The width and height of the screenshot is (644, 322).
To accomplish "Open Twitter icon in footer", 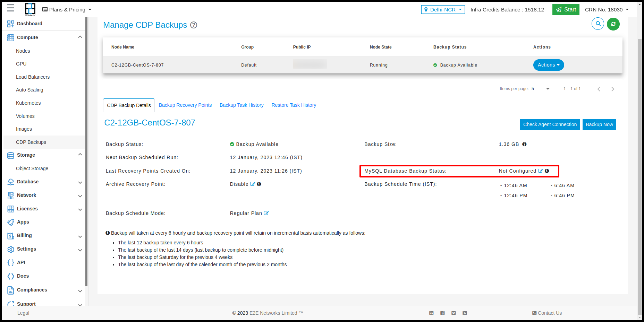I will point(454,313).
